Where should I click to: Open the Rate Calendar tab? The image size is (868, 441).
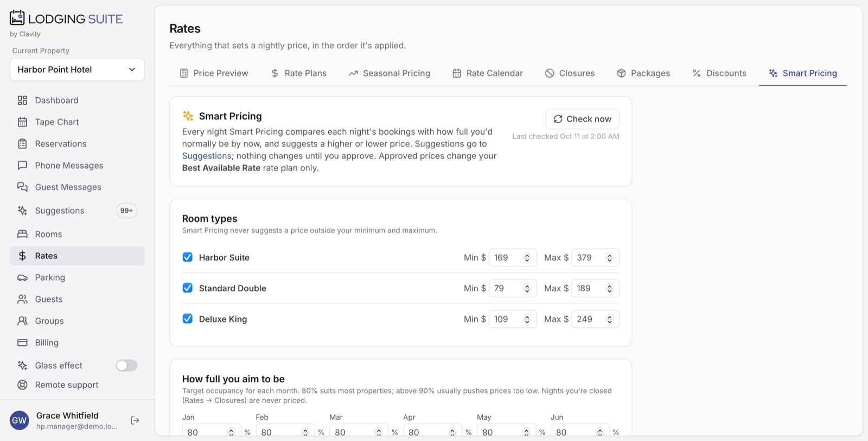click(488, 73)
